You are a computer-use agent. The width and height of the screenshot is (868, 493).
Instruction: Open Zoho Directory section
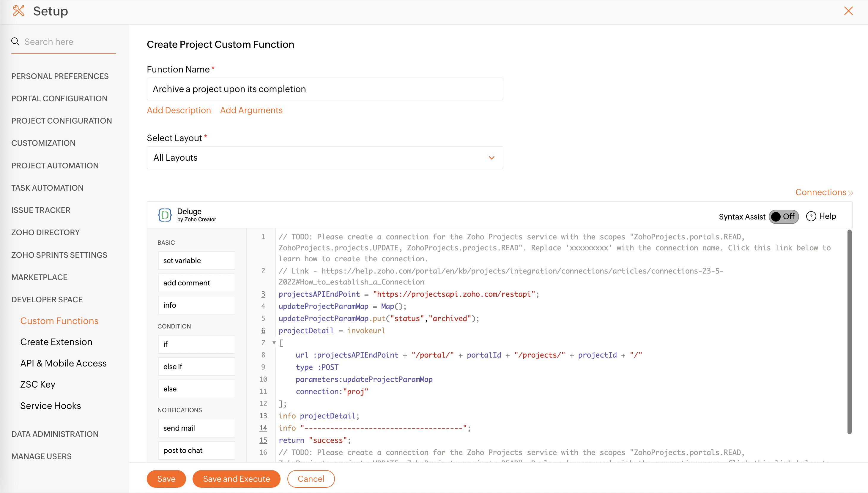click(45, 233)
